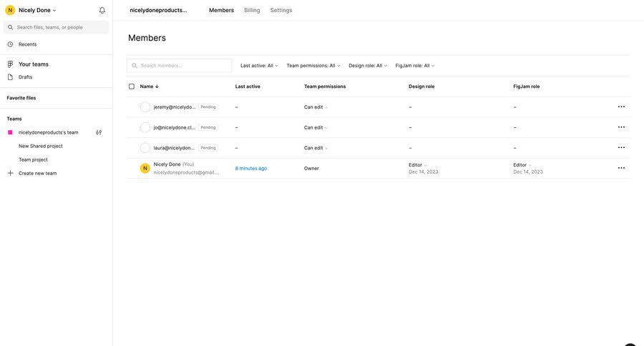Open Nicely Done's Design role Editor dropdown
Viewport: 644px width, 346px height.
point(418,165)
